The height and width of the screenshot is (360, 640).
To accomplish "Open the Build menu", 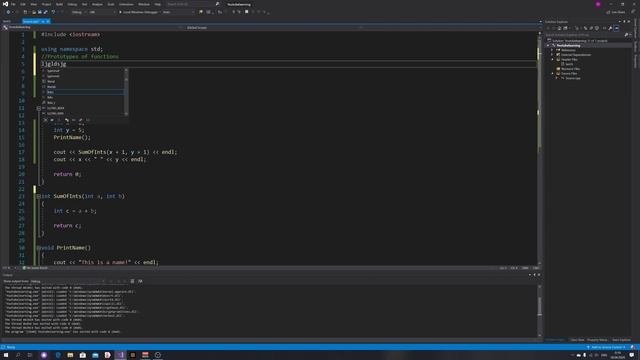I will click(60, 4).
